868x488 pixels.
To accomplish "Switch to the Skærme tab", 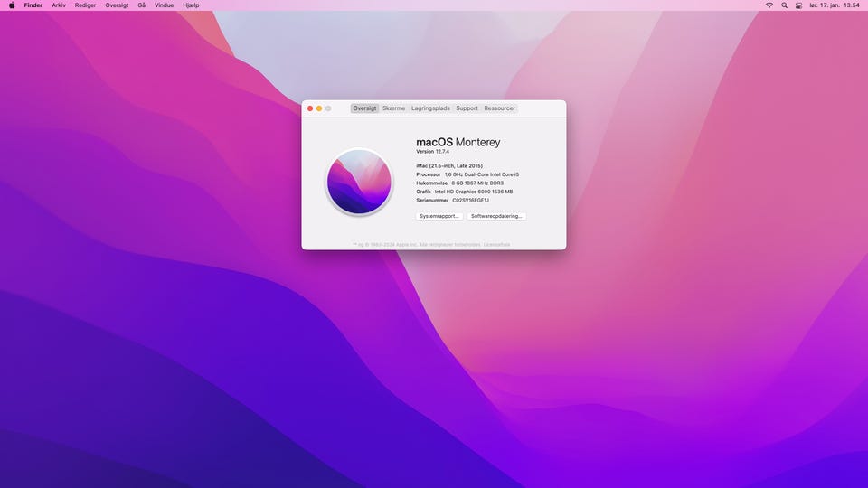I will 393,108.
